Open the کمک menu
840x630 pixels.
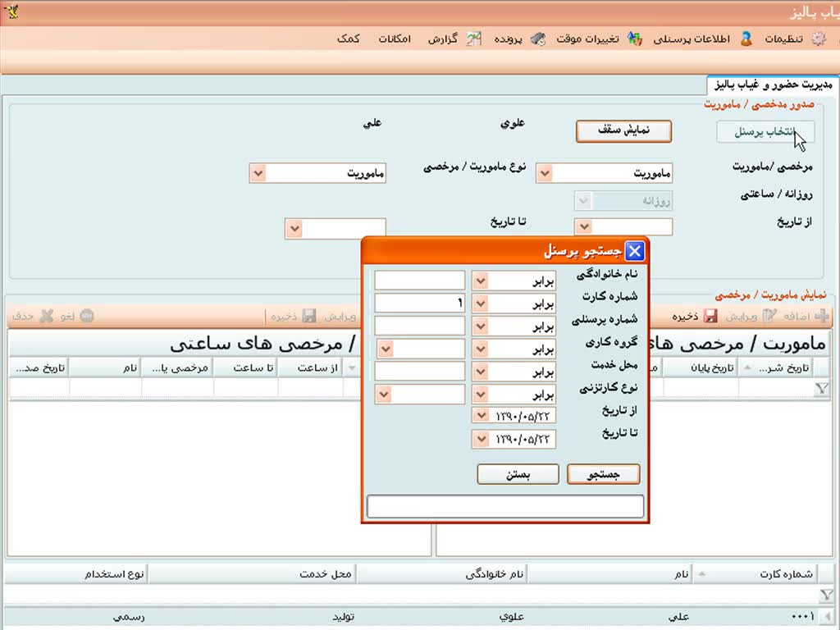click(x=349, y=39)
